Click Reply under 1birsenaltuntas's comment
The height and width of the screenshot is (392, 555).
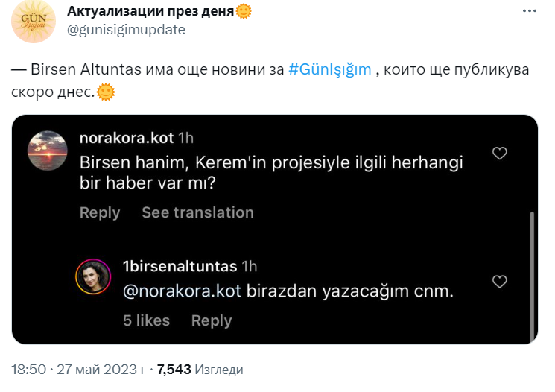pos(212,320)
